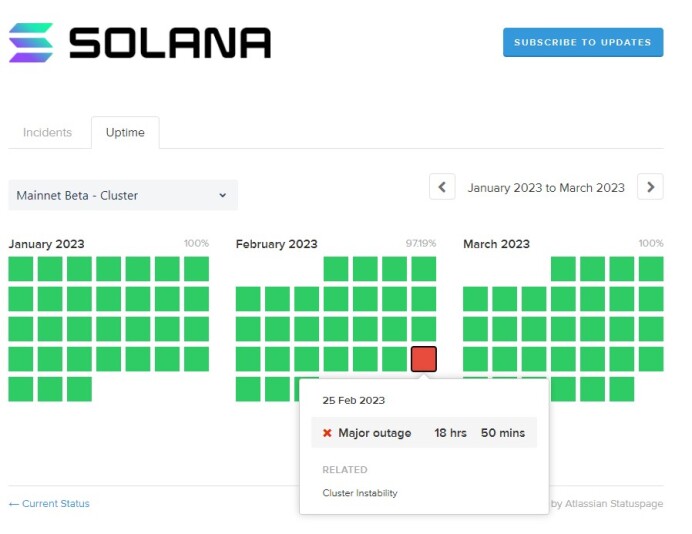692x534 pixels.
Task: Click the January 2023 heading
Action: click(46, 244)
